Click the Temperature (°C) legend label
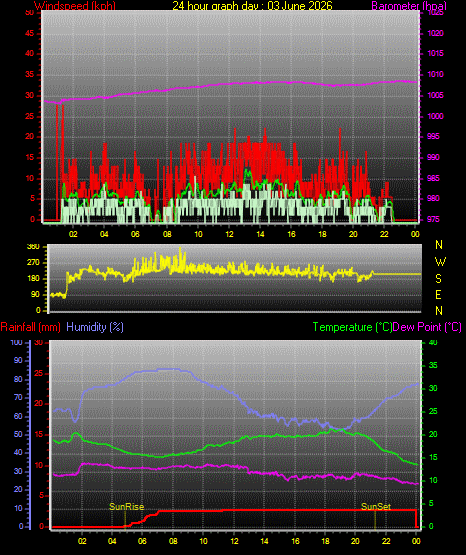The height and width of the screenshot is (555, 466). point(352,327)
